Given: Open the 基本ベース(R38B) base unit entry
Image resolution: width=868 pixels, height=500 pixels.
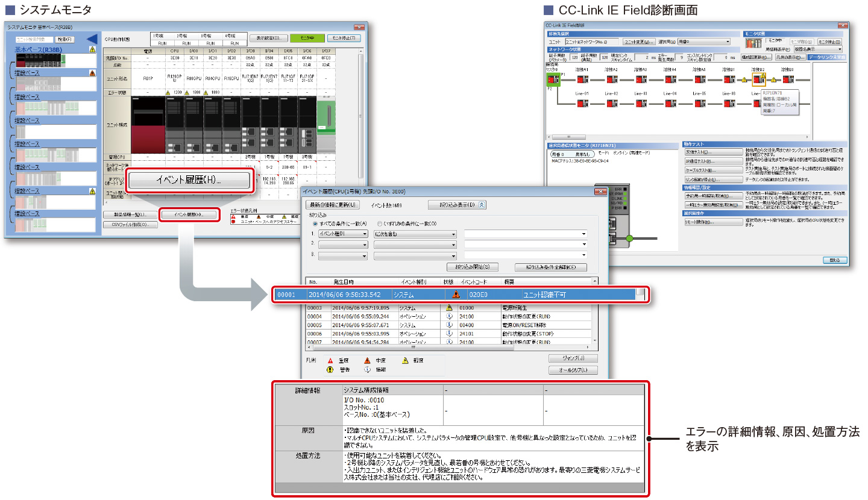Looking at the screenshot, I should click(39, 49).
